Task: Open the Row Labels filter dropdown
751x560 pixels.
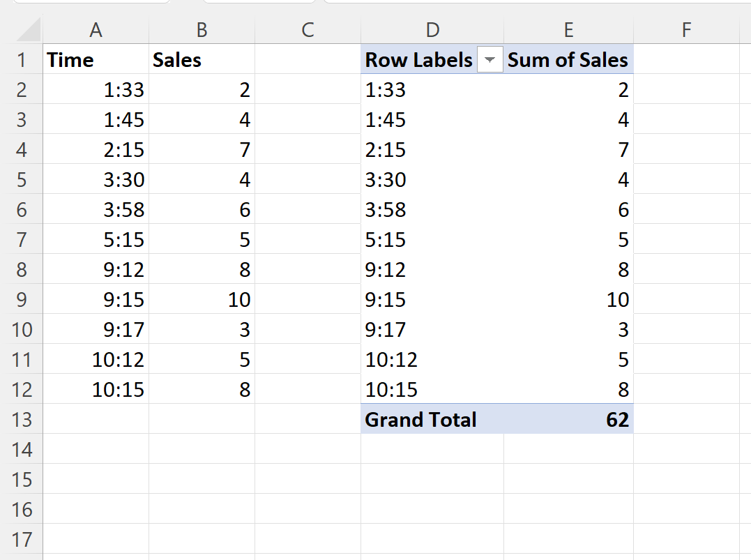Action: click(x=490, y=60)
